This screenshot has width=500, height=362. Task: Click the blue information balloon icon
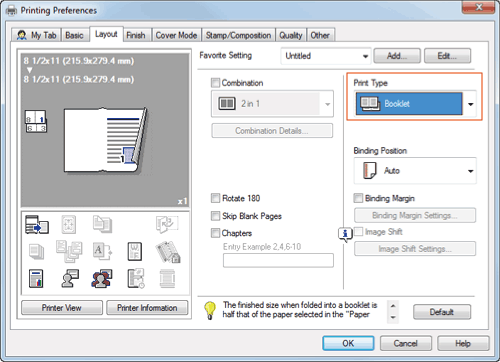[345, 234]
